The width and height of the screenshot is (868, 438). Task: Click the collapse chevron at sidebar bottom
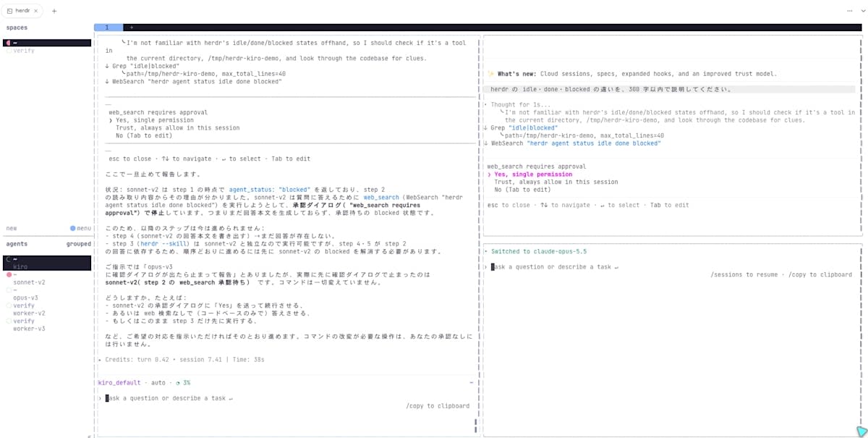(89, 435)
